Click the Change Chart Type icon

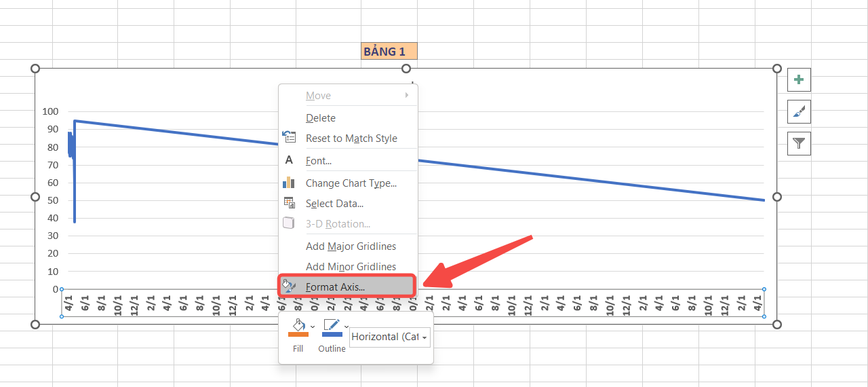pos(290,183)
